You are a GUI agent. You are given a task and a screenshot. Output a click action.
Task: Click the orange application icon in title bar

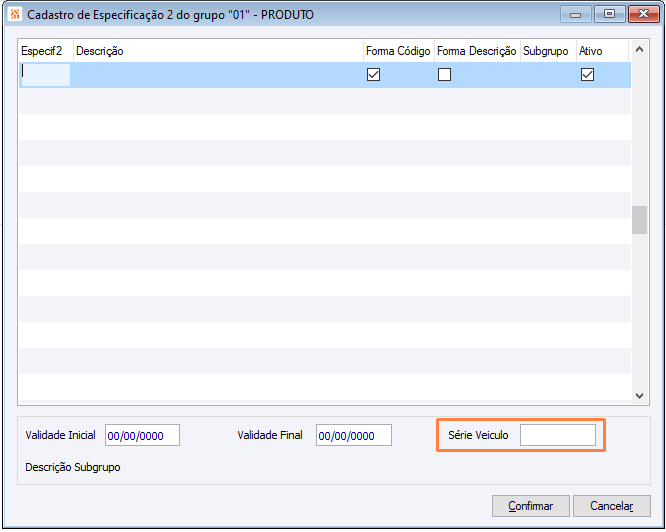click(x=15, y=14)
